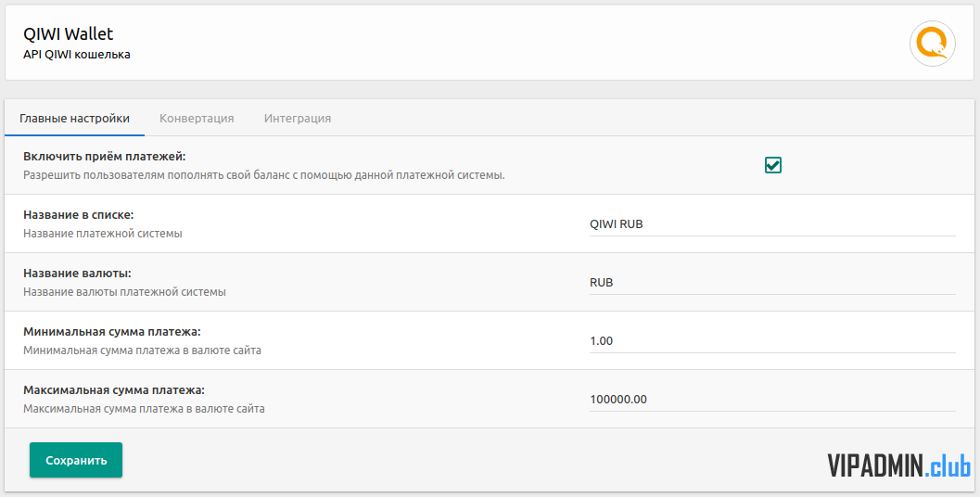The image size is (980, 497).
Task: Click the 'Минимальная сумма платежа:' label
Action: click(112, 331)
